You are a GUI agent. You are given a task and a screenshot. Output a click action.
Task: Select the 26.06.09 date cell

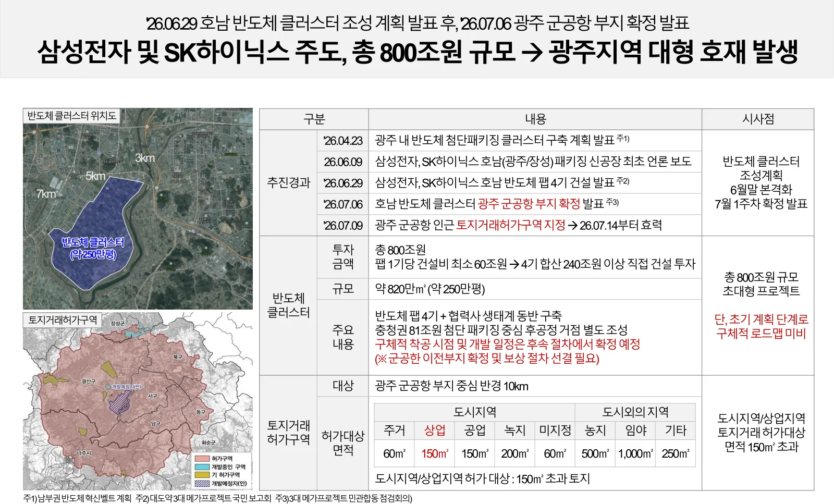(x=342, y=162)
